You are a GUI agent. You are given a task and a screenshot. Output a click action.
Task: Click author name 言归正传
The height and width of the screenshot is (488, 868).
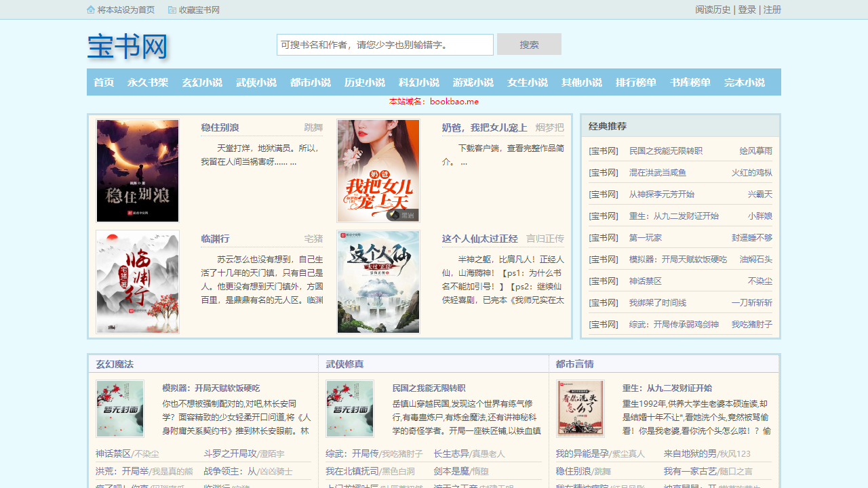click(x=545, y=239)
